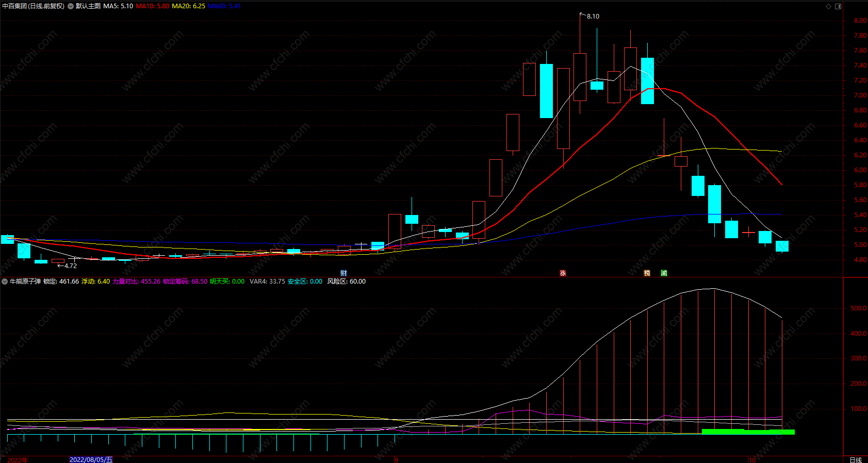Image resolution: width=868 pixels, height=463 pixels.
Task: Click the 日线 period label at bottom right
Action: click(x=856, y=459)
